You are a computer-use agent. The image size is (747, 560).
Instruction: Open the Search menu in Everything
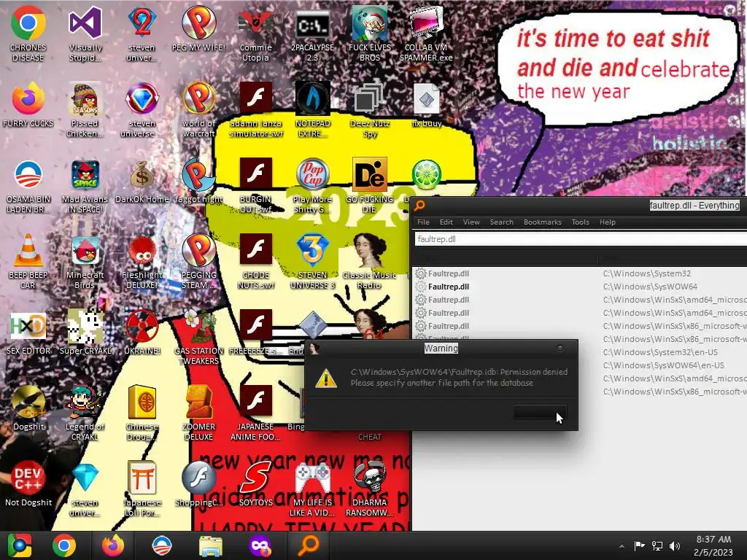[502, 222]
